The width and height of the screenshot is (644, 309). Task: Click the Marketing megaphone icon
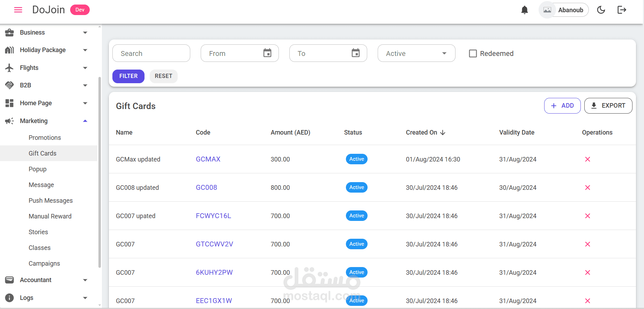click(9, 121)
